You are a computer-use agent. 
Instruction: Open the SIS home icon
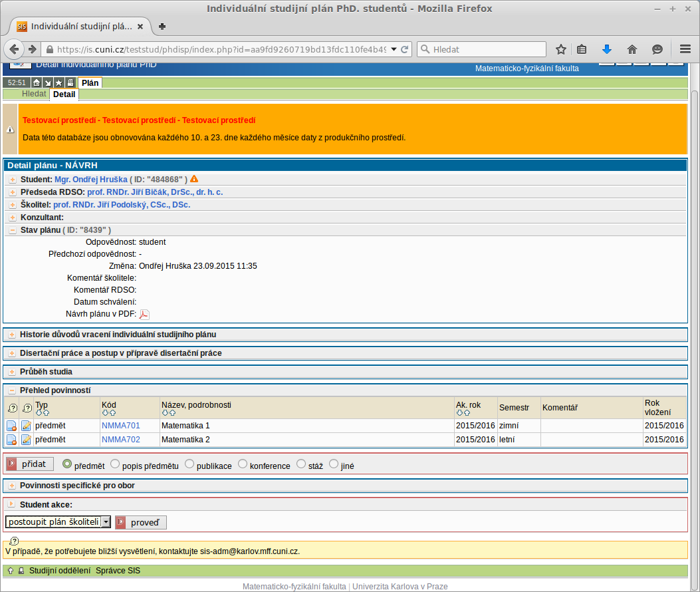coord(37,82)
